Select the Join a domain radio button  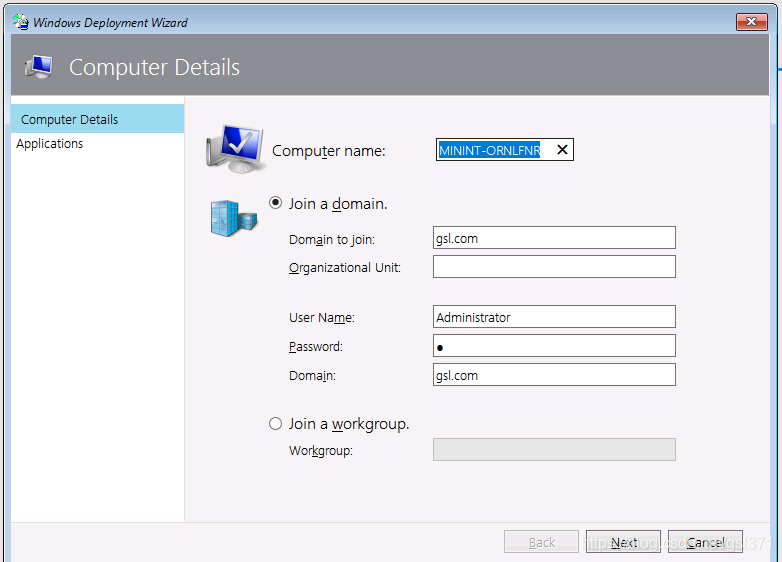tap(275, 203)
